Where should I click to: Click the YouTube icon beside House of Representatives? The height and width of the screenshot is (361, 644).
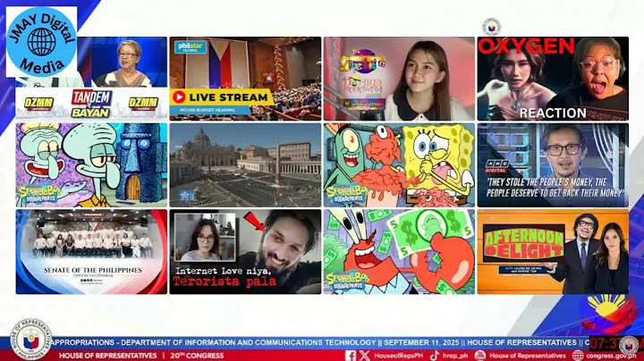point(479,356)
